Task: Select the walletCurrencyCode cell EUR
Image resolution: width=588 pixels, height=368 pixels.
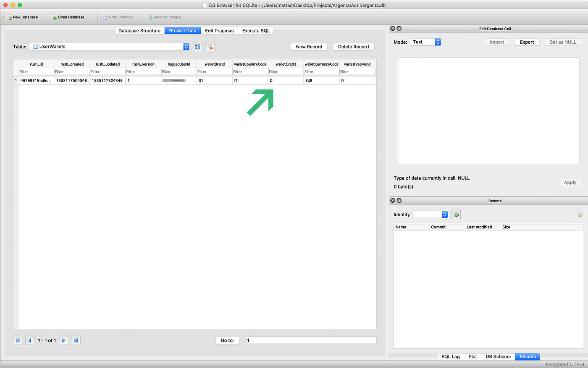Action: click(x=321, y=80)
